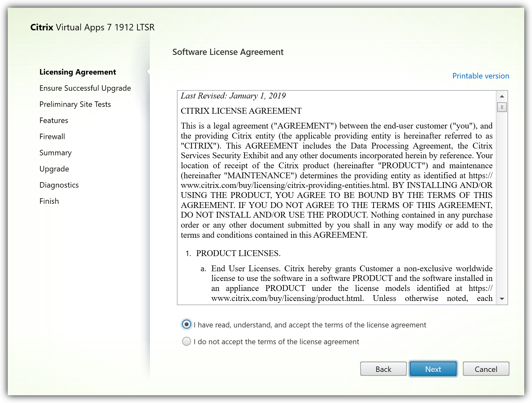532x403 pixels.
Task: Go to the Upgrade step
Action: coord(54,169)
